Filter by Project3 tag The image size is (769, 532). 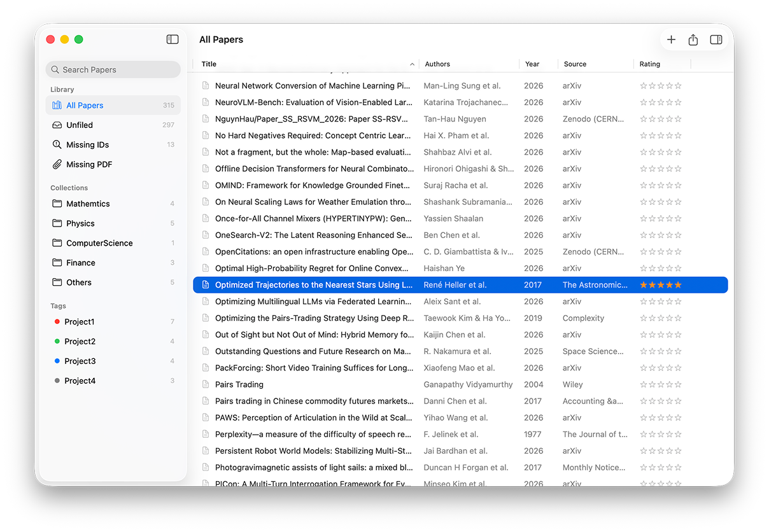(x=113, y=361)
